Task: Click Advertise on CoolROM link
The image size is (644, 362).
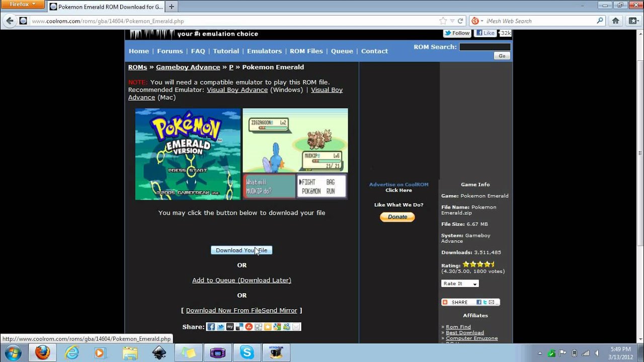Action: [x=399, y=185]
